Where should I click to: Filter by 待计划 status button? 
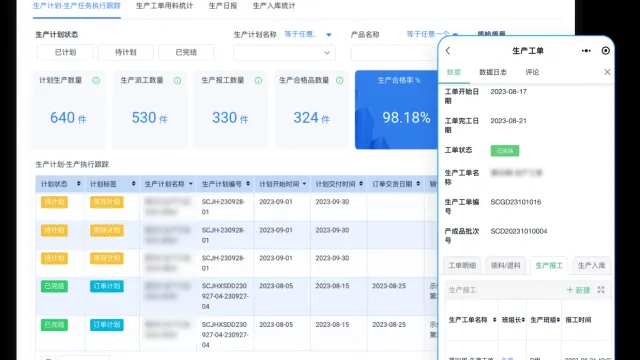pos(126,52)
